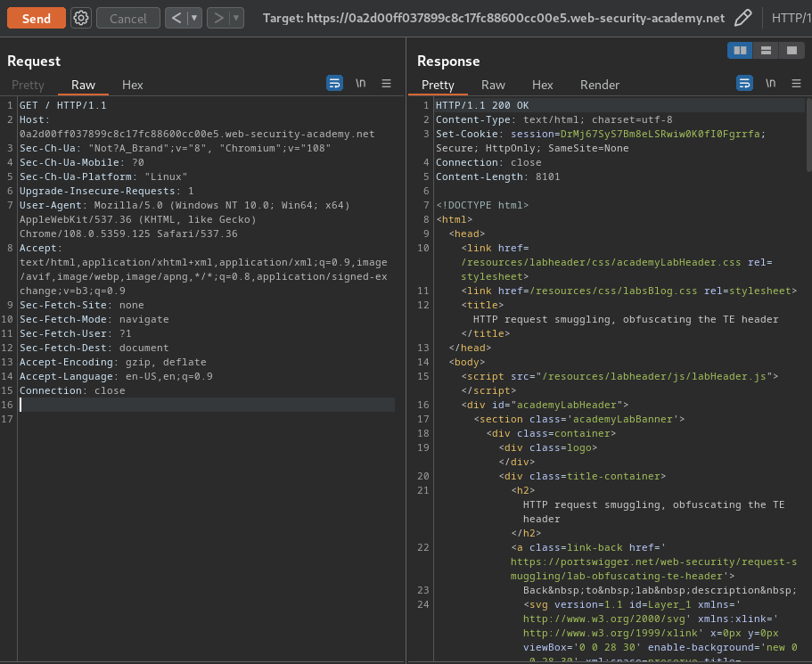The image size is (812, 664).
Task: Select combined single-pane layout icon
Action: pos(791,50)
